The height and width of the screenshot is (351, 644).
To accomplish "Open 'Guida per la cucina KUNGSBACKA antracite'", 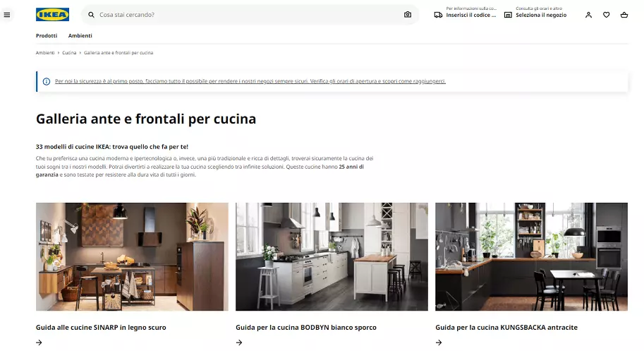I will (x=506, y=328).
